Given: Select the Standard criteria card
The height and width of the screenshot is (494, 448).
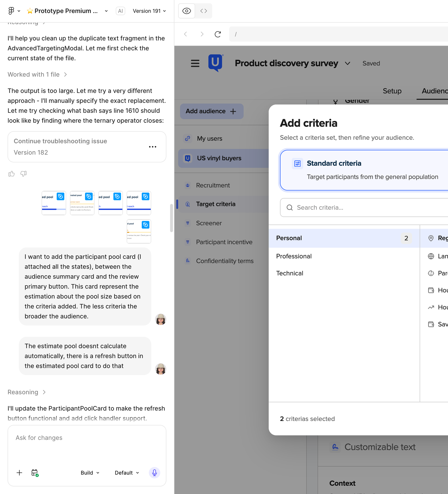Looking at the screenshot, I should tap(364, 170).
